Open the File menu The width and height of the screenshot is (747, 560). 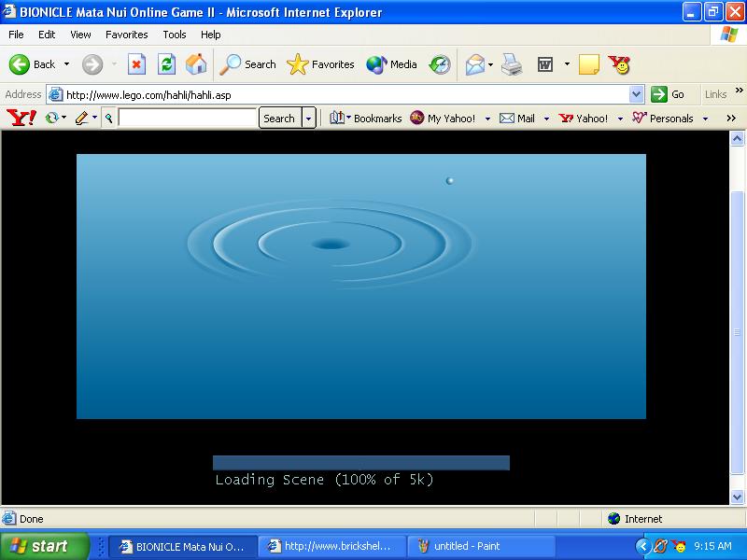pyautogui.click(x=16, y=35)
